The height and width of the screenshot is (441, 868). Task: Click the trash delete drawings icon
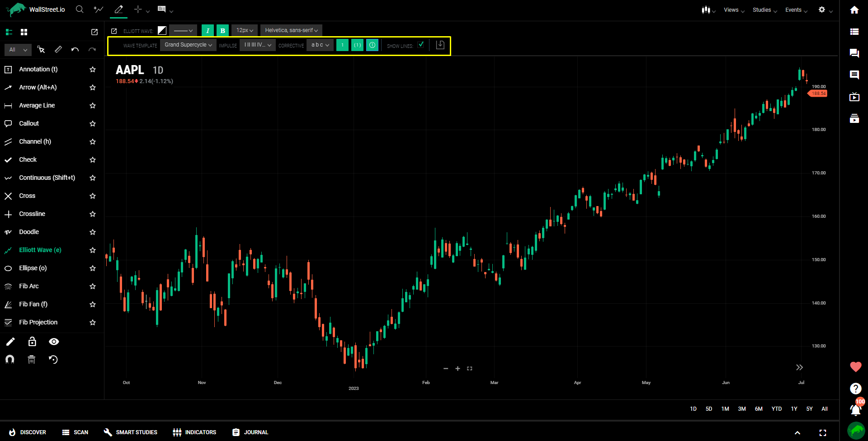[x=31, y=359]
